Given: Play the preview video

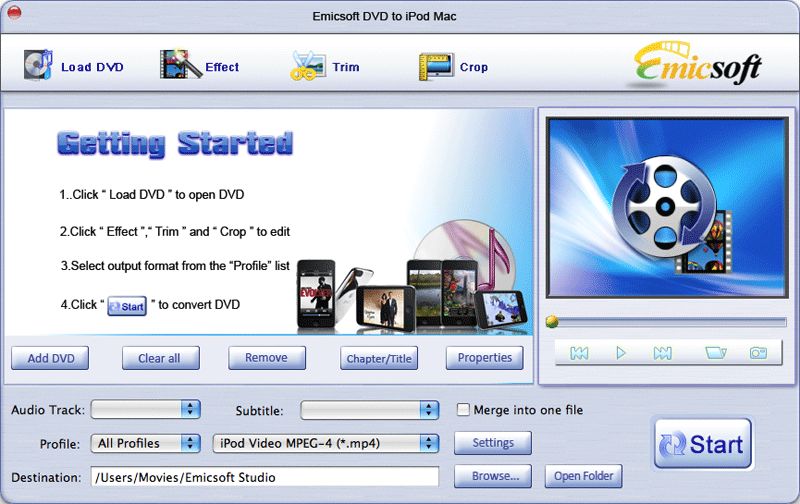Looking at the screenshot, I should pyautogui.click(x=620, y=353).
